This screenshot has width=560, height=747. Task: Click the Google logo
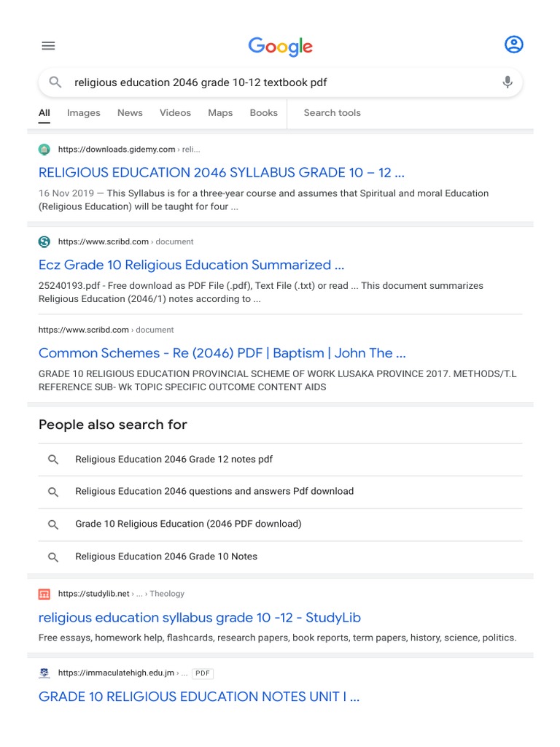point(280,47)
